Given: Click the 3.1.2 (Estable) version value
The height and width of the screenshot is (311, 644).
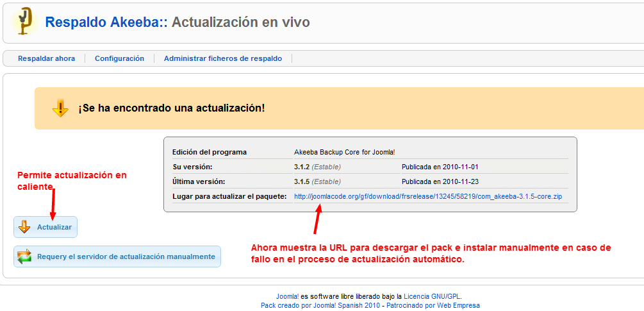Looking at the screenshot, I should click(x=317, y=167).
